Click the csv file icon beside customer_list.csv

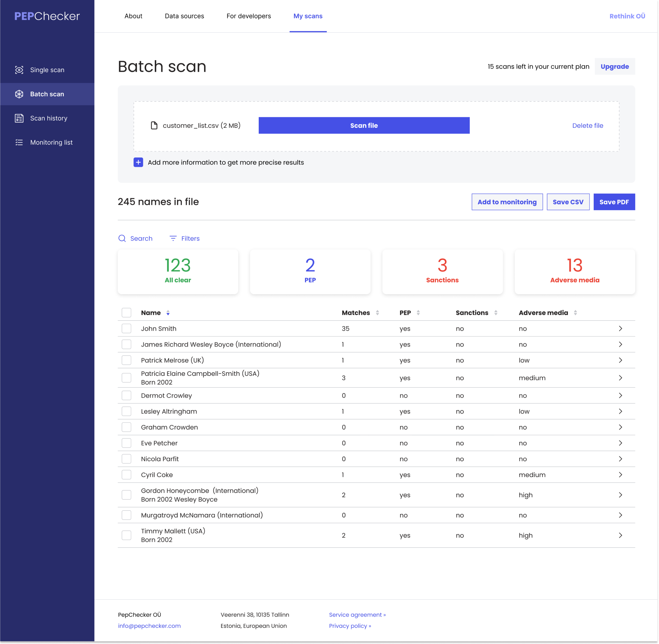pyautogui.click(x=154, y=126)
